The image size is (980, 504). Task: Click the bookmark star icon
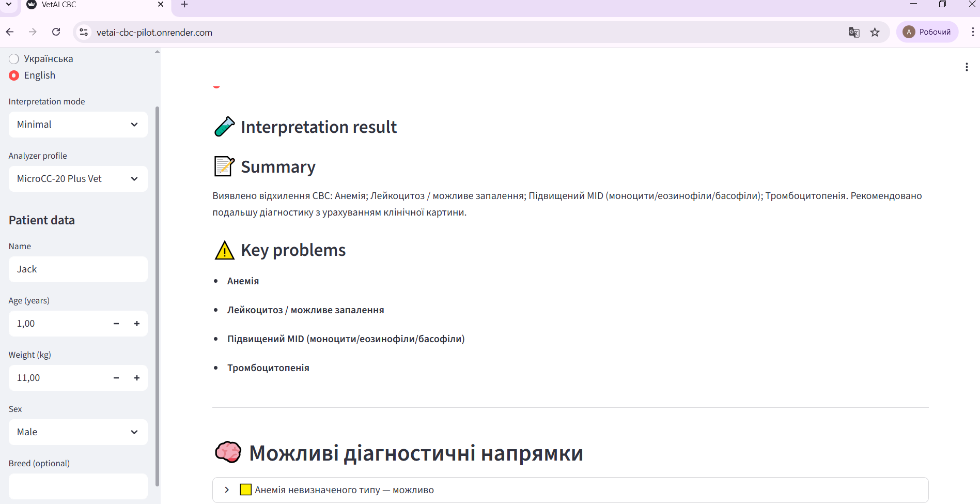click(875, 32)
